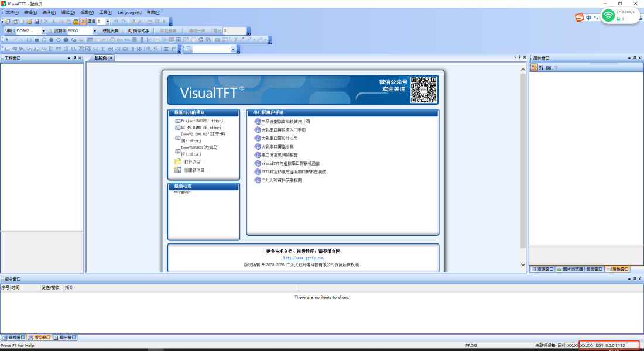Toggle the 123 numbering button in toolbar
The image size is (644, 351).
tap(83, 22)
